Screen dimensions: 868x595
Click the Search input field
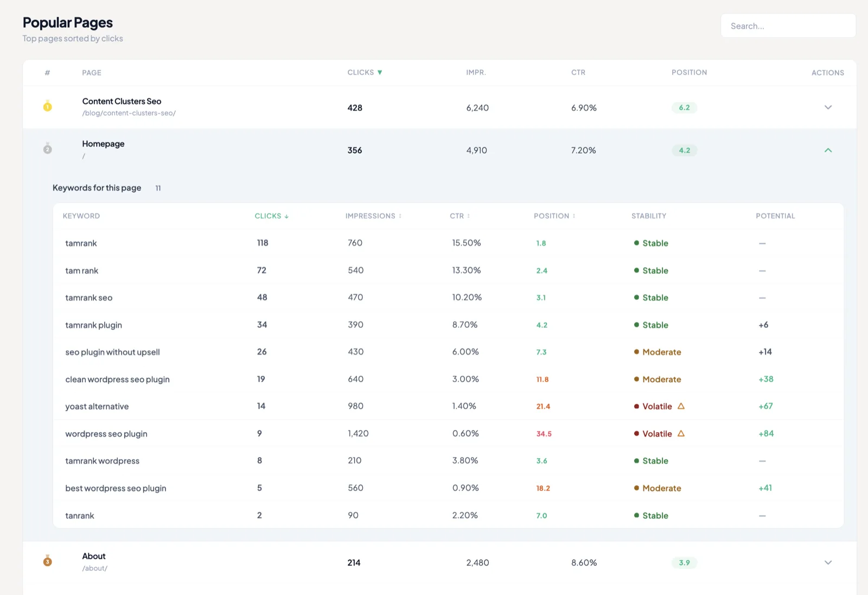point(788,26)
